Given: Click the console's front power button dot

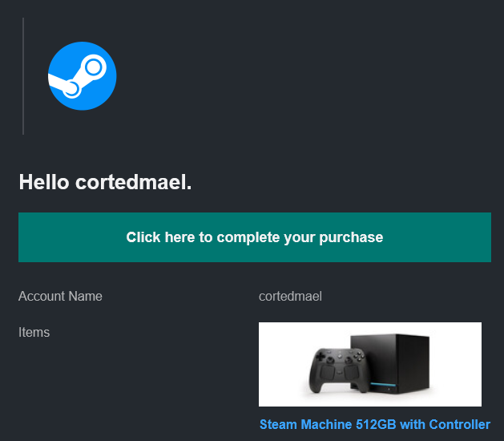Looking at the screenshot, I should click(389, 389).
